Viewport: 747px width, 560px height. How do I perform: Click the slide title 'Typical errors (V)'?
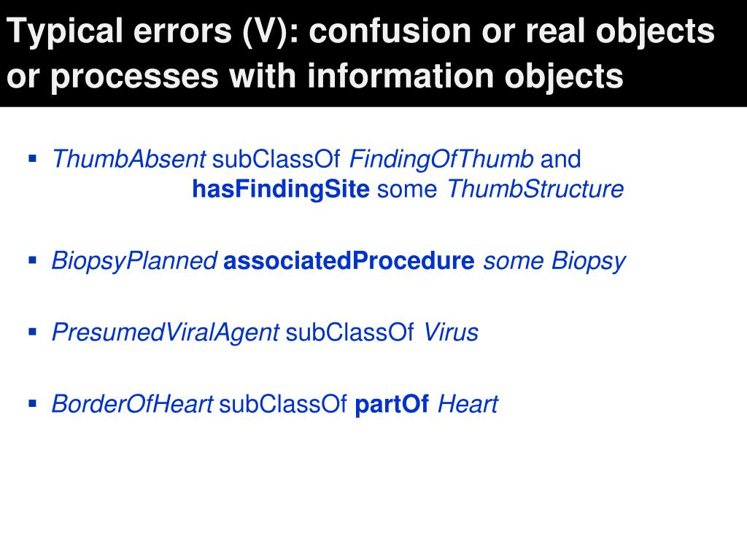click(152, 31)
